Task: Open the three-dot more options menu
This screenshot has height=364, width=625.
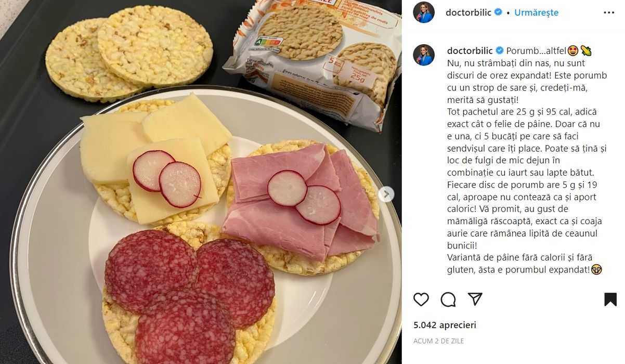Action: point(609,12)
